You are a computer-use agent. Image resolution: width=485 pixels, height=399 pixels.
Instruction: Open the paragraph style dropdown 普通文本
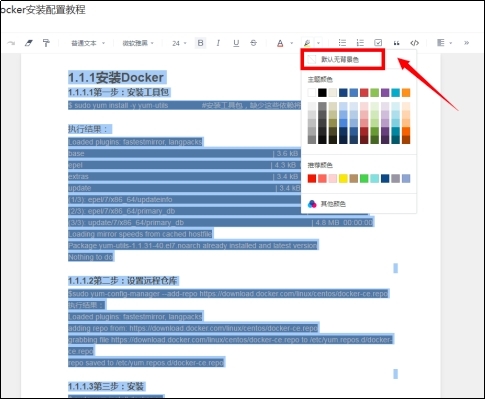click(88, 43)
